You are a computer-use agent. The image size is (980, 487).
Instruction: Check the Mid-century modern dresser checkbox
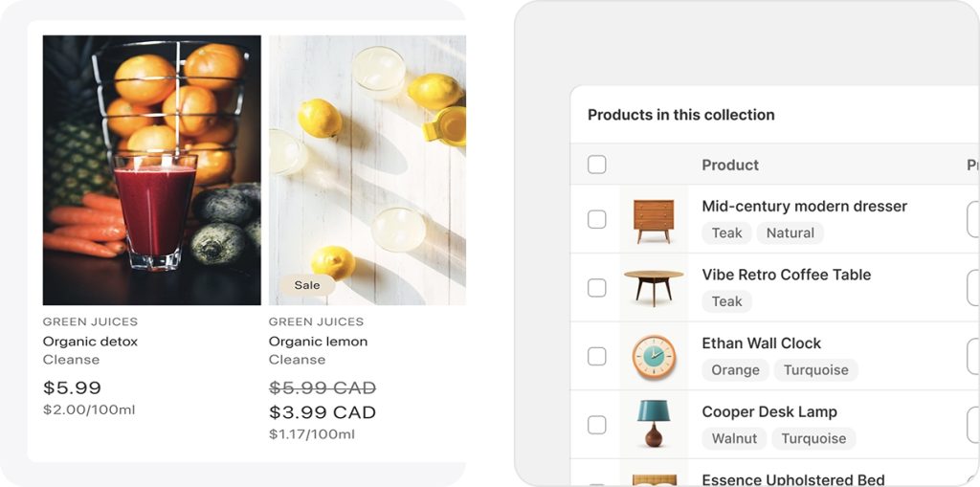[x=597, y=219]
